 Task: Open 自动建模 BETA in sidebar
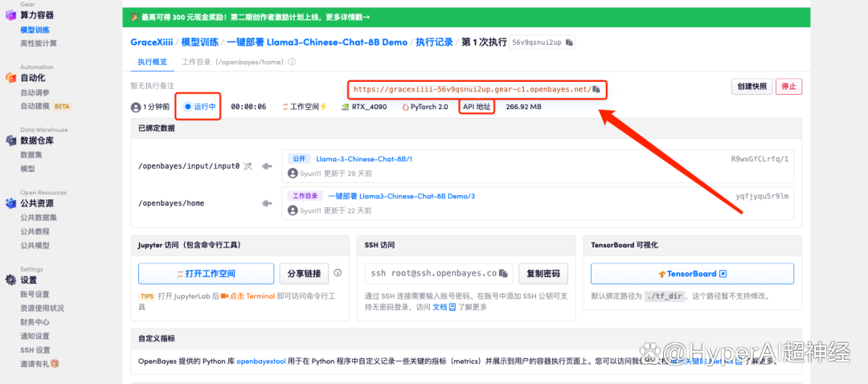tap(46, 106)
